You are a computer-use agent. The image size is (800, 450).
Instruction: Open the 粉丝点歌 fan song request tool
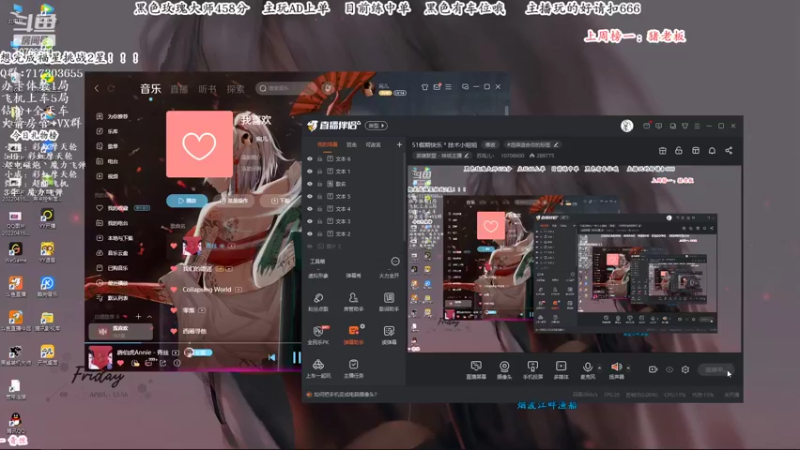(318, 302)
